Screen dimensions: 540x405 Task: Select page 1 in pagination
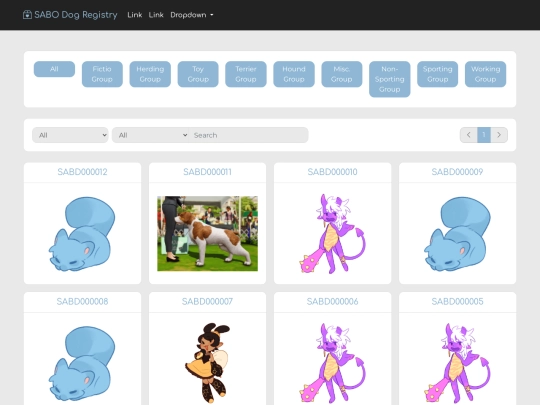pyautogui.click(x=484, y=135)
